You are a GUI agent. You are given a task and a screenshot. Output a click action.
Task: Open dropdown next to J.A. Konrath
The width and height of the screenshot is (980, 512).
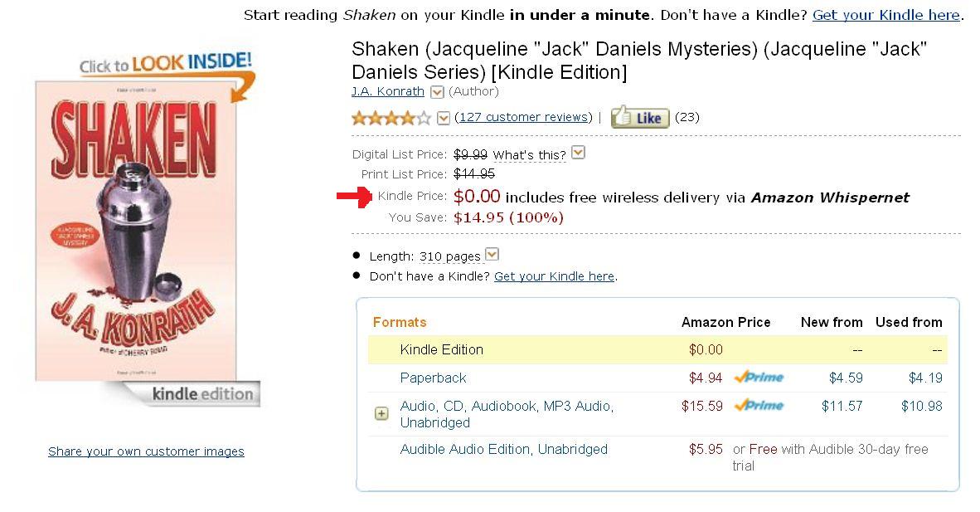437,92
